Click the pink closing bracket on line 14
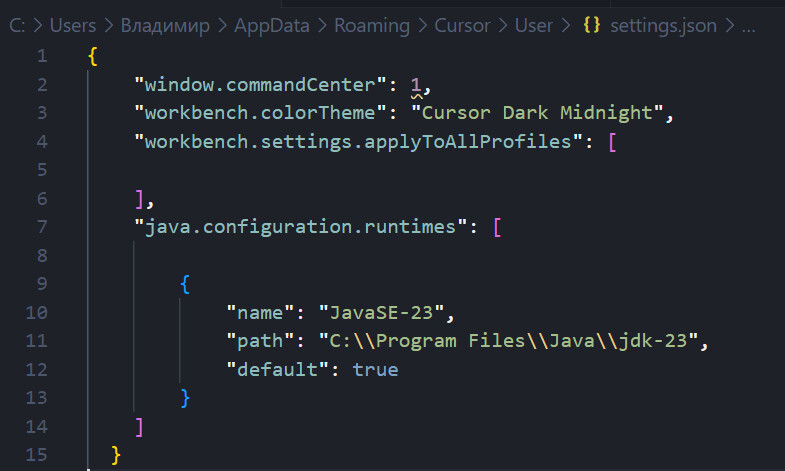Image resolution: width=785 pixels, height=471 pixels. pyautogui.click(x=139, y=427)
